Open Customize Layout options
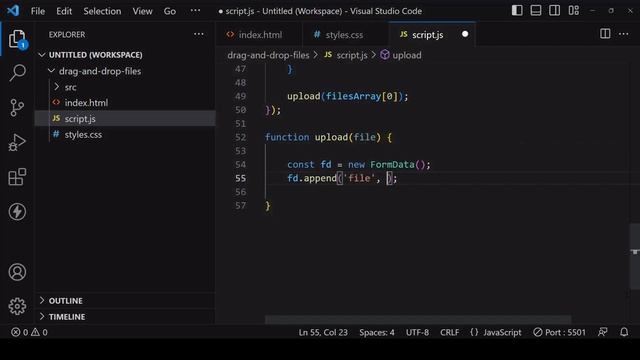The image size is (640, 360). (573, 10)
